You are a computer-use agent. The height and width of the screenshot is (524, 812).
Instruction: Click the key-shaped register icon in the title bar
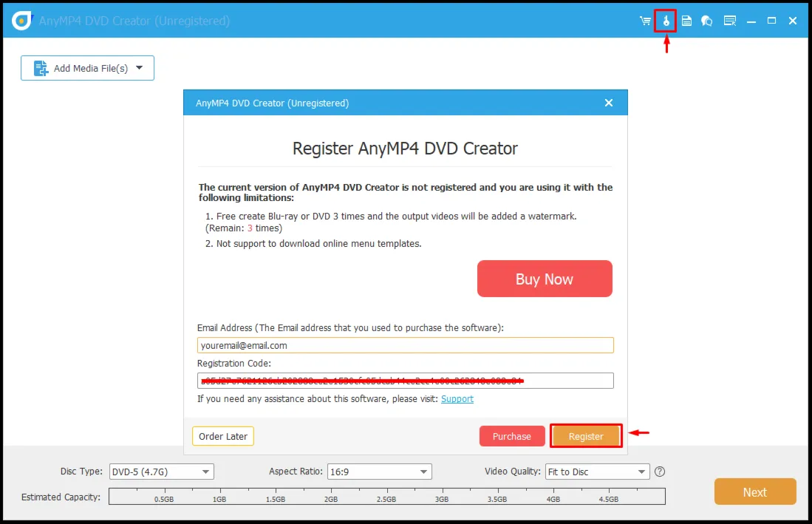click(666, 21)
